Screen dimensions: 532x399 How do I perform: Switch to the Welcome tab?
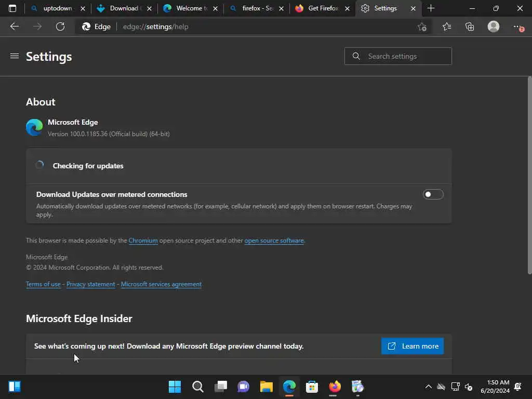pyautogui.click(x=191, y=8)
